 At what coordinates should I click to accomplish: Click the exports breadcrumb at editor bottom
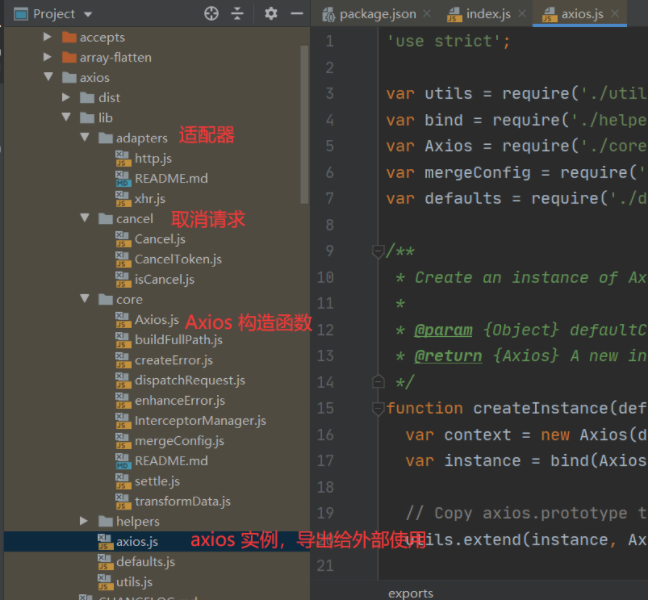[x=411, y=593]
